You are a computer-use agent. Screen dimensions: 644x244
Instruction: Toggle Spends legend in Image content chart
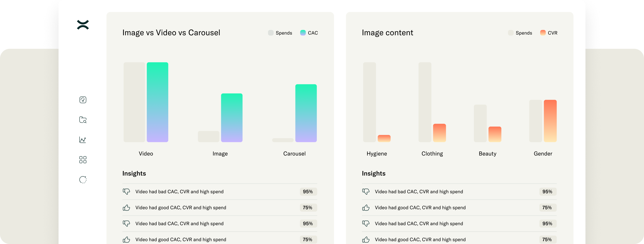click(x=520, y=33)
